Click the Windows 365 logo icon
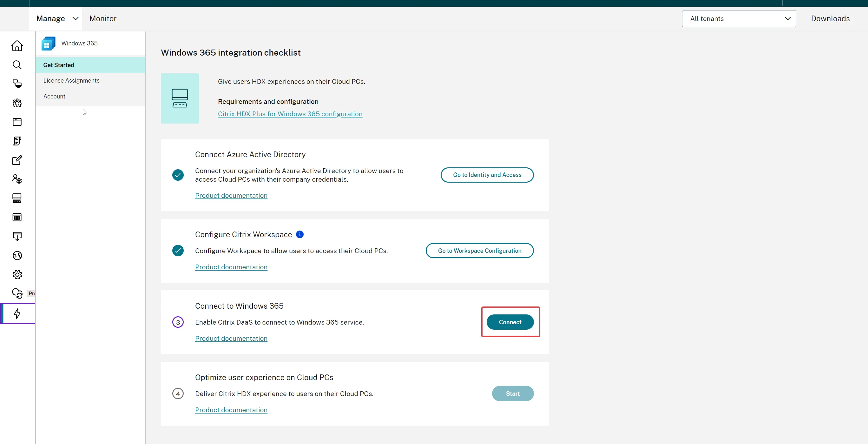Image resolution: width=868 pixels, height=444 pixels. coord(48,44)
